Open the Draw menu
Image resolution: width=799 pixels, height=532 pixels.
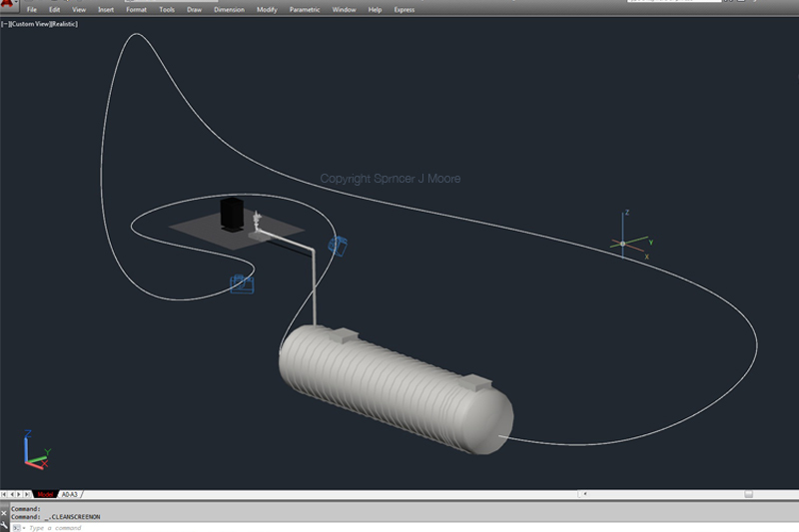point(194,10)
